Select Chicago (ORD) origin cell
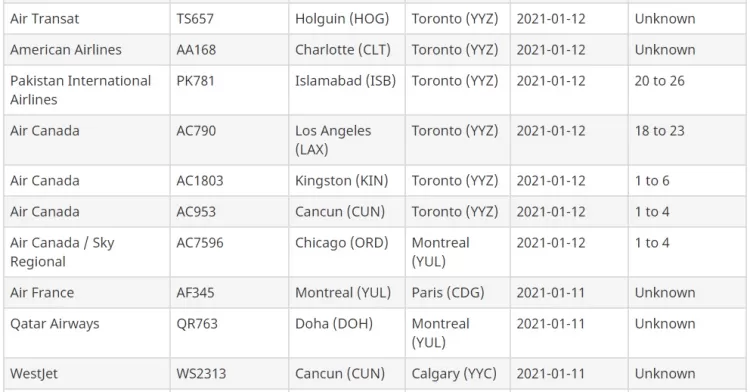The height and width of the screenshot is (392, 750). tap(347, 252)
